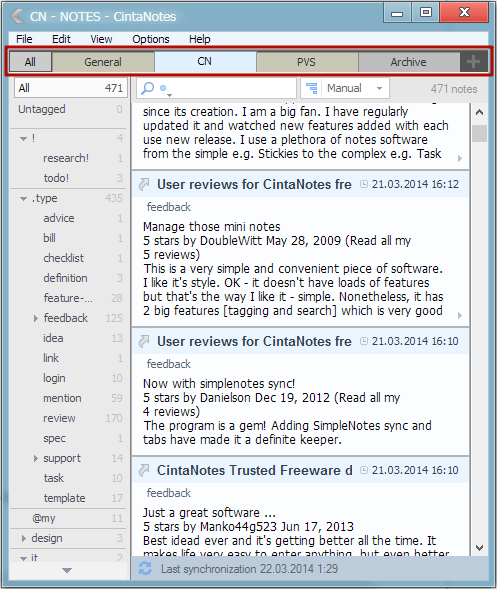This screenshot has height=589, width=497.
Task: Switch to the General section tab
Action: coord(103,62)
